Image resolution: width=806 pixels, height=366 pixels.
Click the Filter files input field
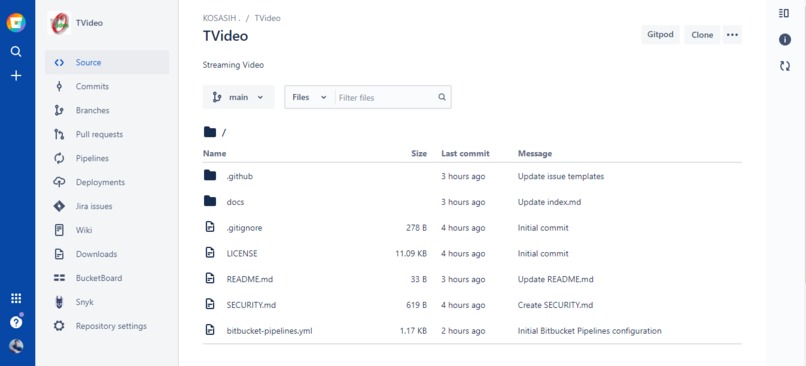tap(386, 97)
